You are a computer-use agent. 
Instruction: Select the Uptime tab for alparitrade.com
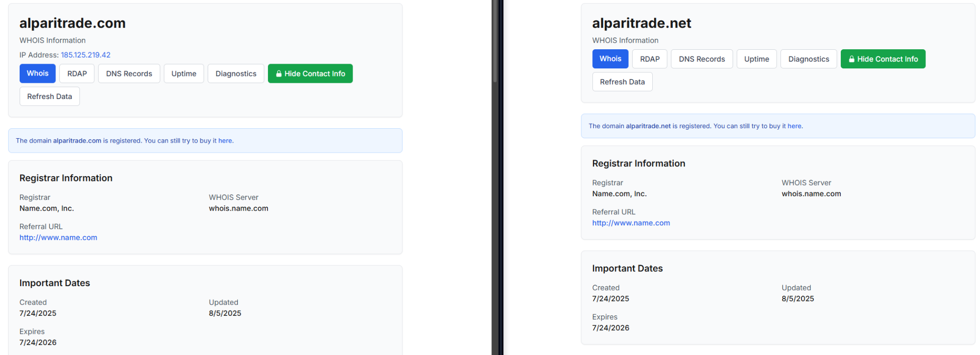pyautogui.click(x=184, y=74)
